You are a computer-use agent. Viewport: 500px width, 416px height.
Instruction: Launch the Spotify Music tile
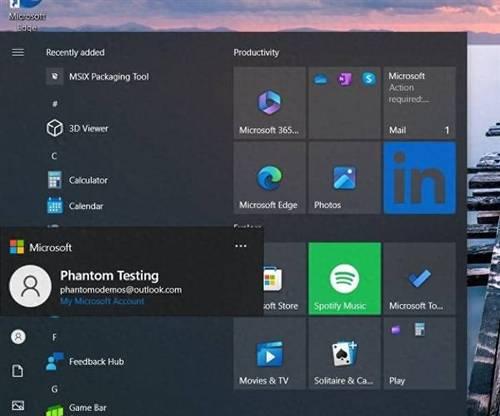click(344, 279)
